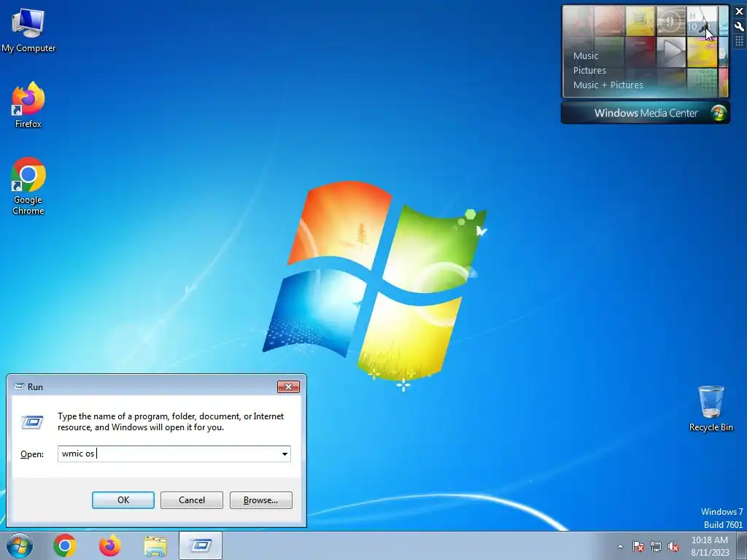The image size is (747, 560).
Task: Select Pictures in Media Center gadget
Action: [589, 71]
